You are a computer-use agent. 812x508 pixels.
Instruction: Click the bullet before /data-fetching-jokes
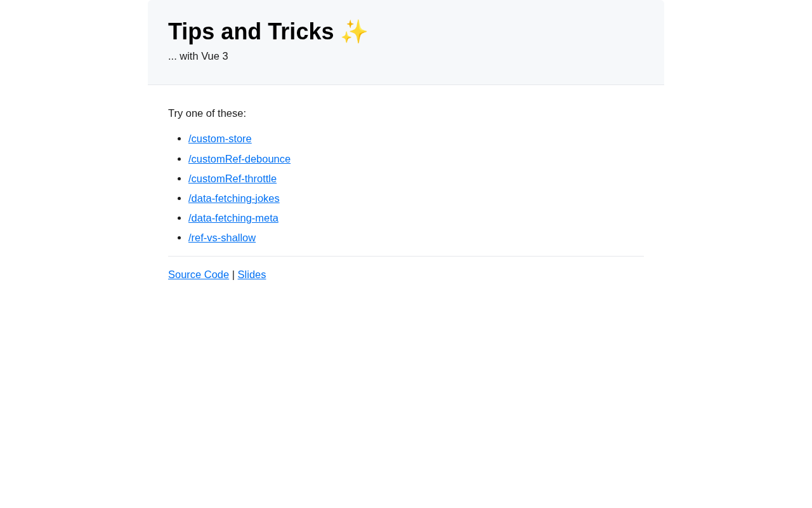tap(180, 198)
